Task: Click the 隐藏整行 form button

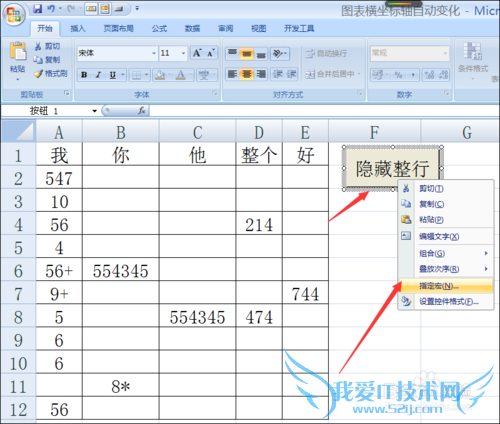Action: [392, 168]
